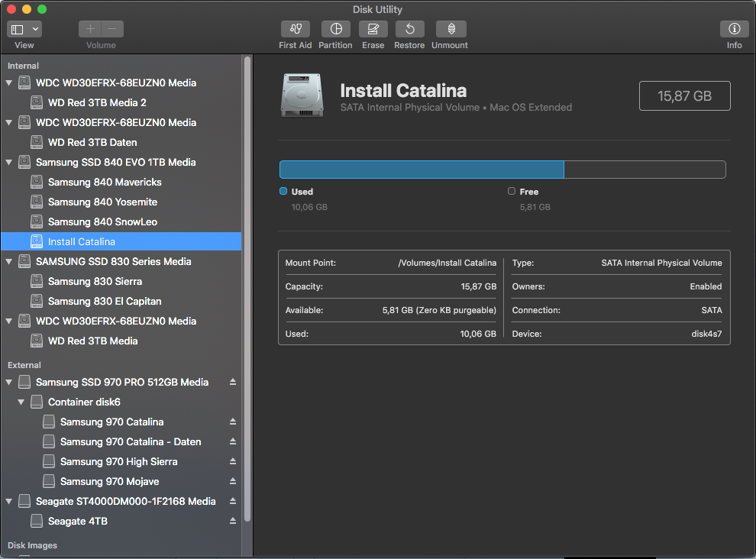The width and height of the screenshot is (756, 559).
Task: Select the WD Red 3TB Daten volume
Action: coord(121,142)
